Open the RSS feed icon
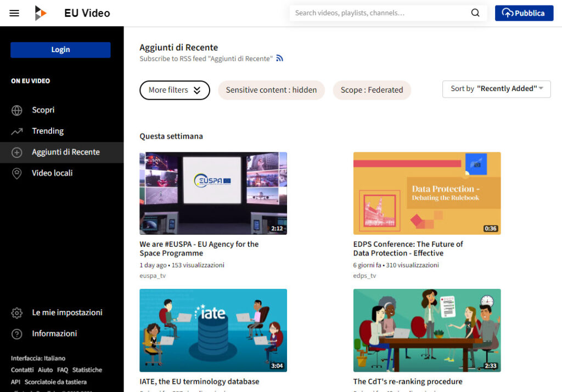The width and height of the screenshot is (562, 392). (279, 59)
